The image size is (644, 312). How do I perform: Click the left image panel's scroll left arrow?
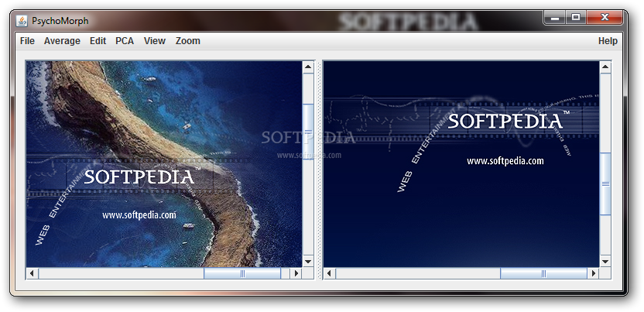32,273
